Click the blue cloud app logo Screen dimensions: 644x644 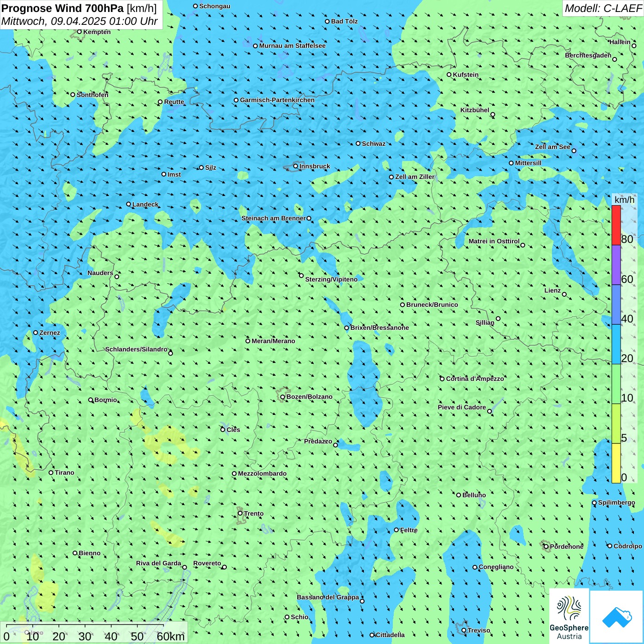pyautogui.click(x=617, y=617)
